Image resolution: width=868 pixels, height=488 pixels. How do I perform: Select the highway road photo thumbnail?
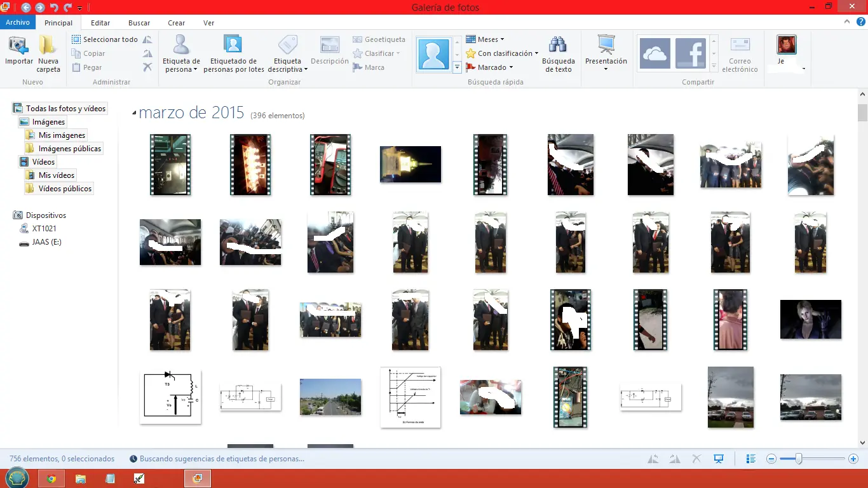point(330,397)
